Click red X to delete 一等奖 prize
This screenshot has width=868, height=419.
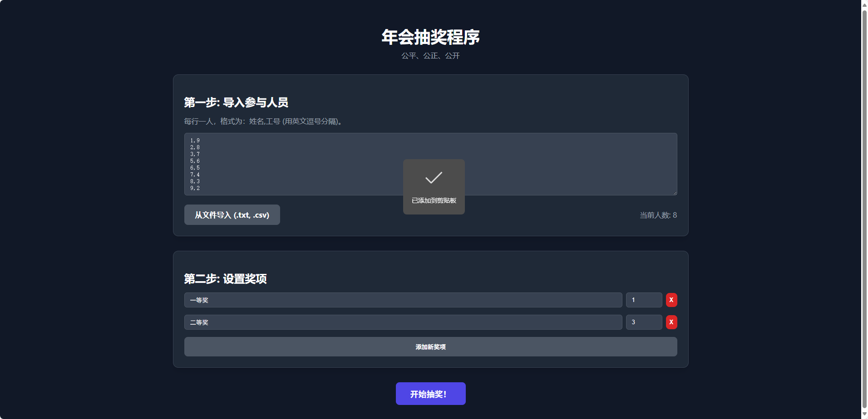672,300
